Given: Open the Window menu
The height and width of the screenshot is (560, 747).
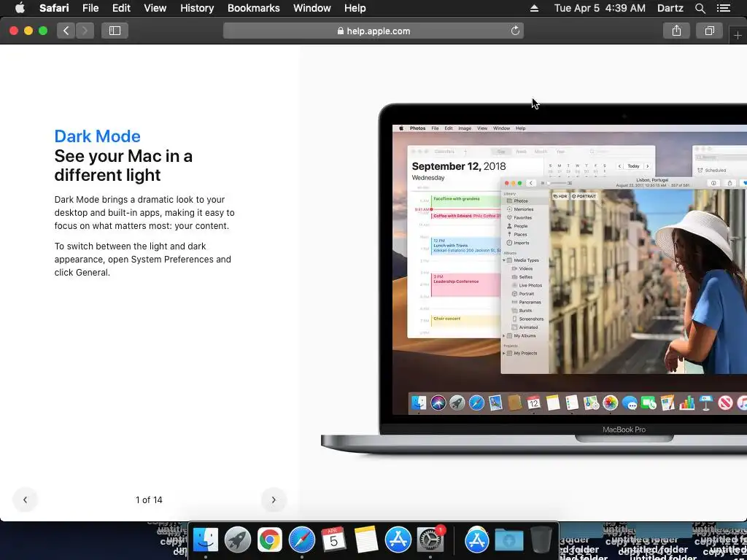Looking at the screenshot, I should (x=312, y=8).
